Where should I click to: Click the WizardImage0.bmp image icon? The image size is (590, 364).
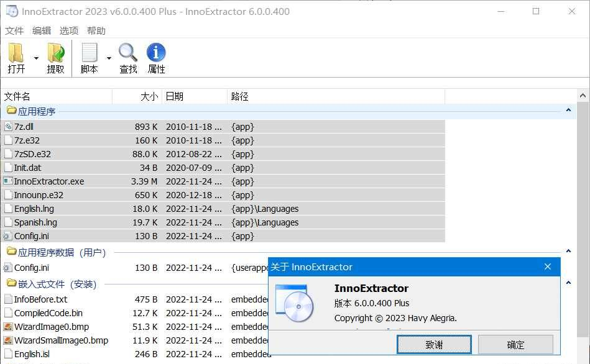(8, 327)
